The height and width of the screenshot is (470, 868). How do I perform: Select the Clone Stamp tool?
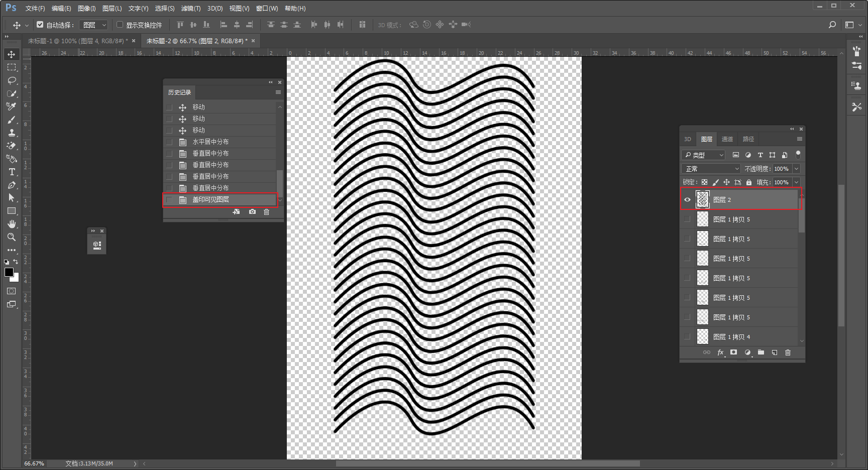[x=12, y=133]
